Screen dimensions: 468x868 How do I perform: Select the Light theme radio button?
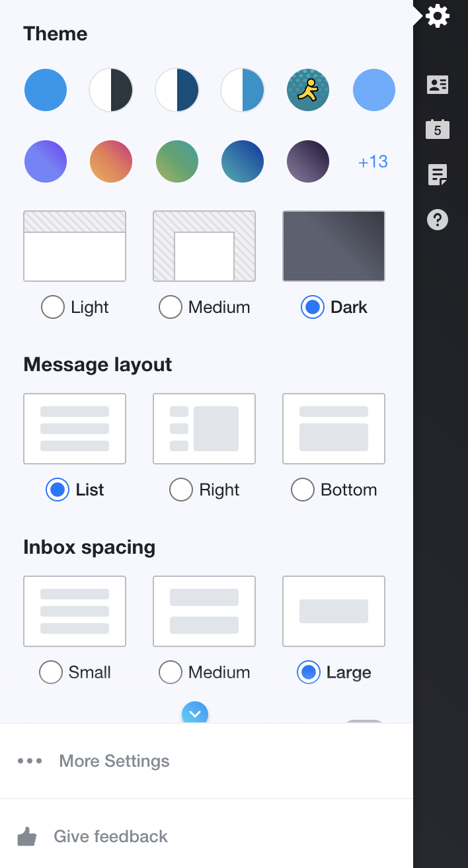[52, 307]
